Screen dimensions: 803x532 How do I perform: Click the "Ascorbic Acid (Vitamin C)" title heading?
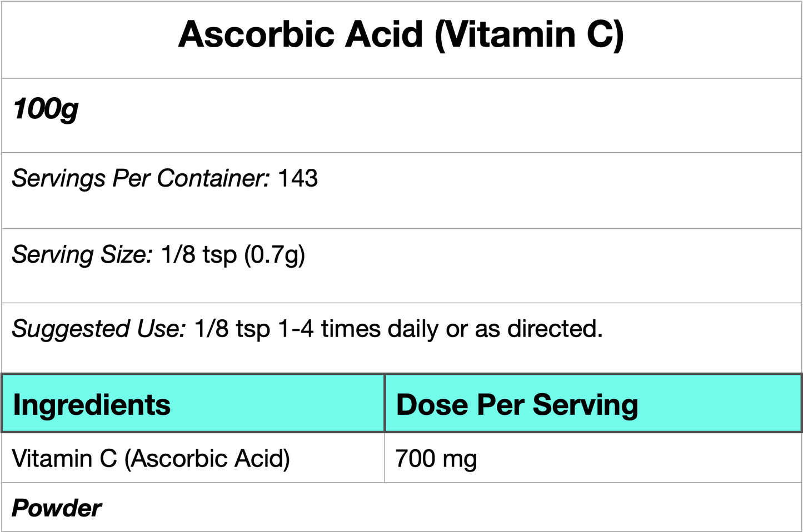401,35
